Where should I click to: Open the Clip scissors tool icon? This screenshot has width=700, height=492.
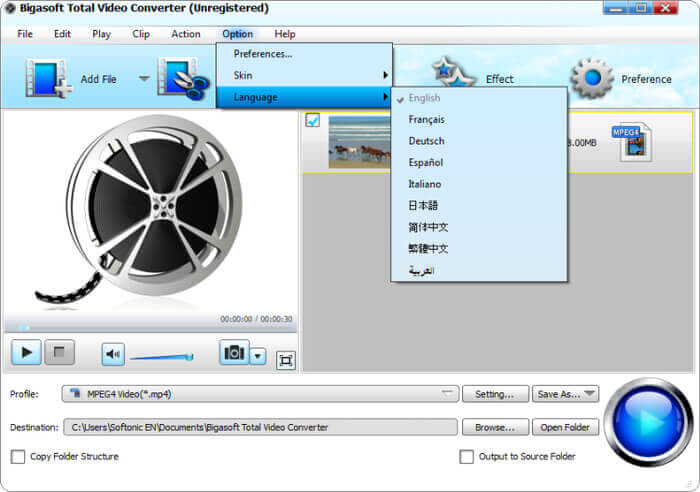183,78
